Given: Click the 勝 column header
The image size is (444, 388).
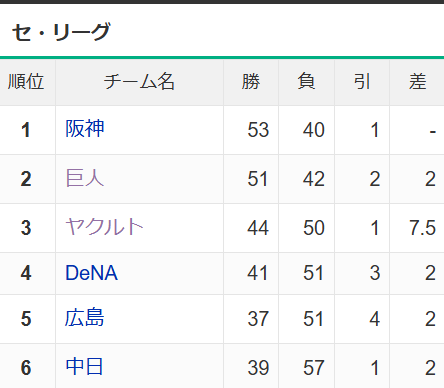Looking at the screenshot, I should coord(251,81).
